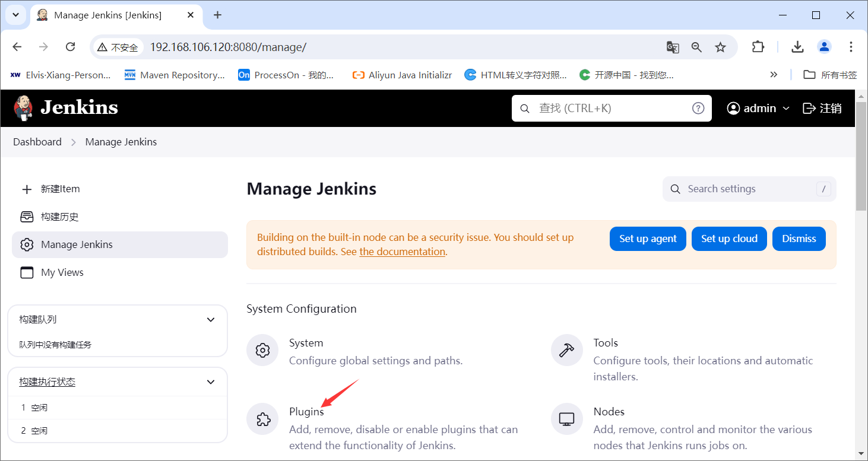Image resolution: width=868 pixels, height=461 pixels.
Task: Dismiss the security warning banner
Action: point(799,239)
